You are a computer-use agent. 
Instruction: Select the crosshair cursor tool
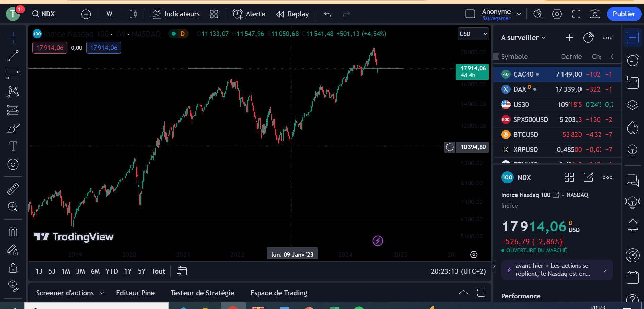(13, 38)
